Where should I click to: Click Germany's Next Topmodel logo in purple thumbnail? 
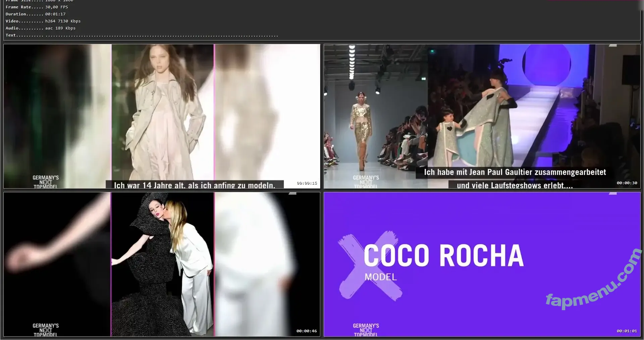click(366, 330)
